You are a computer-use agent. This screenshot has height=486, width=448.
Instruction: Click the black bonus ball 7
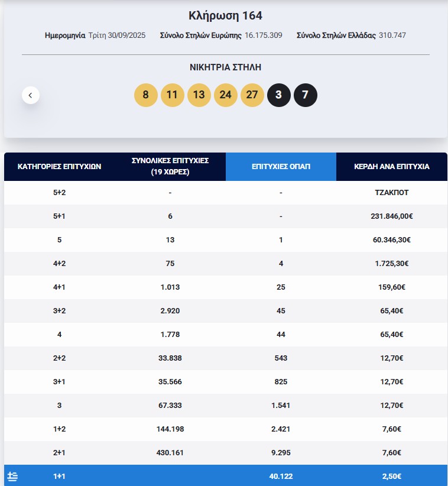click(x=305, y=95)
